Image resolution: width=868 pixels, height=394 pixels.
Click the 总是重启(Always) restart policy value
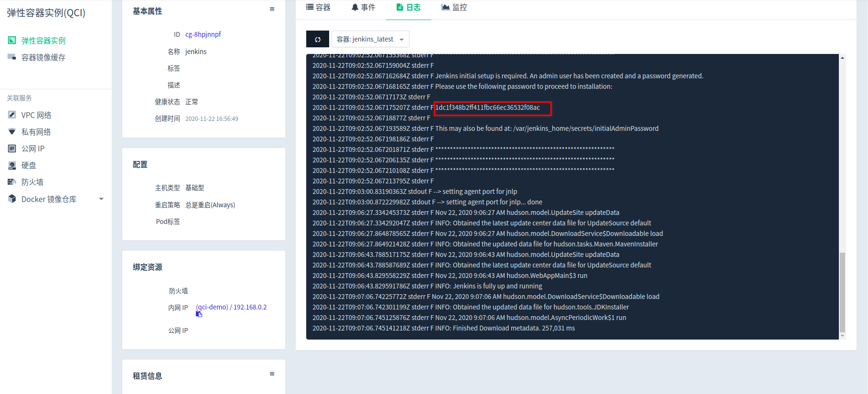click(210, 205)
